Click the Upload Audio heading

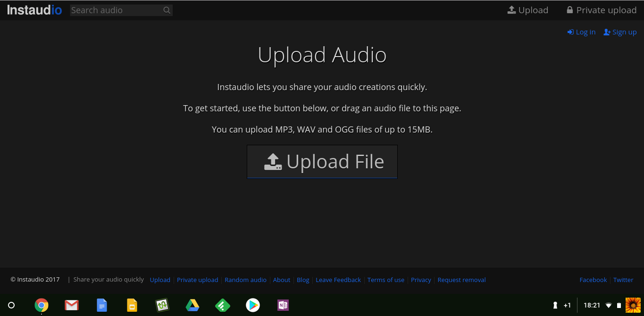(322, 55)
